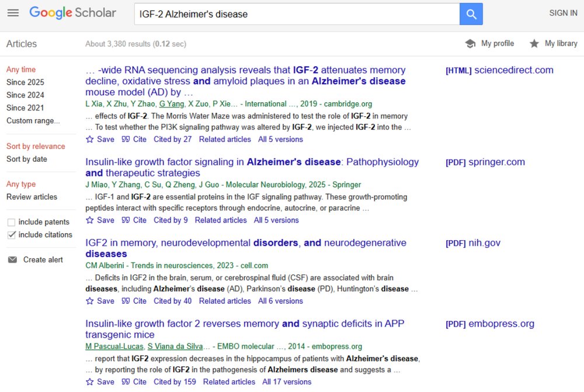
Task: Save the Insulin-like growth factor signaling article
Action: coord(100,220)
